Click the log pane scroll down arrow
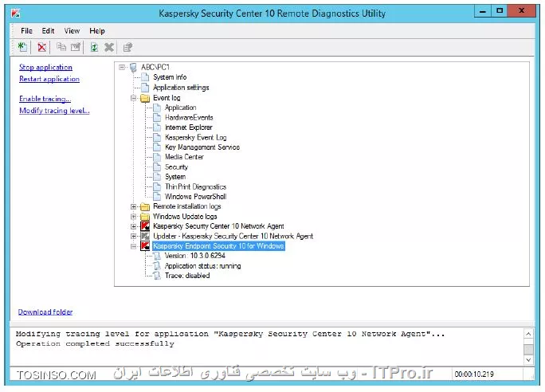 528,360
